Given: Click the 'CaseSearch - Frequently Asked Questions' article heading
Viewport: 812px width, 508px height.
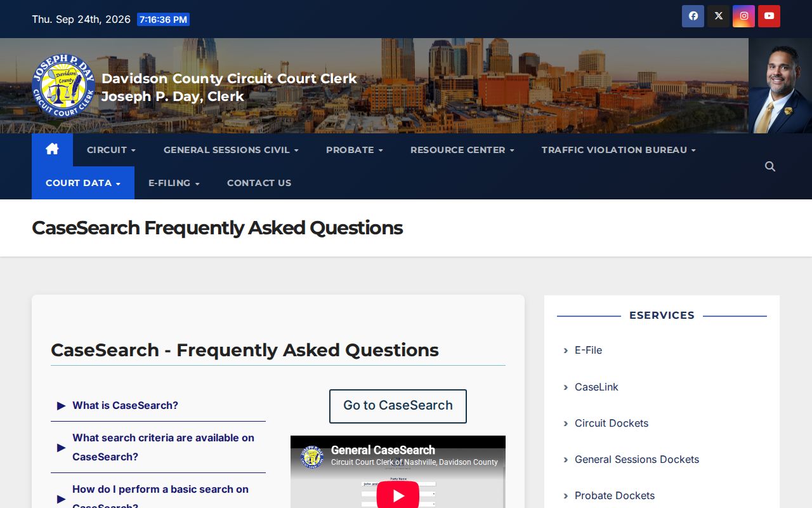Looking at the screenshot, I should pyautogui.click(x=245, y=350).
